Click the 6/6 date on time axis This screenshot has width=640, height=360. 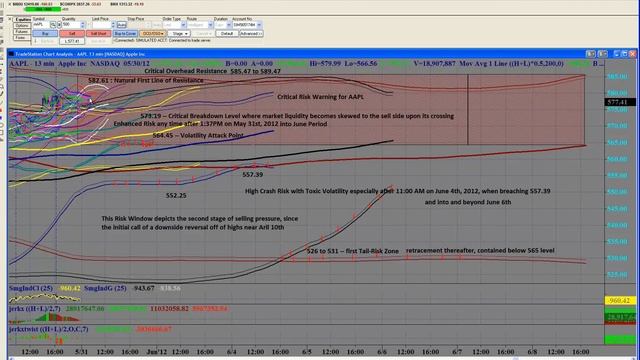pyautogui.click(x=382, y=351)
